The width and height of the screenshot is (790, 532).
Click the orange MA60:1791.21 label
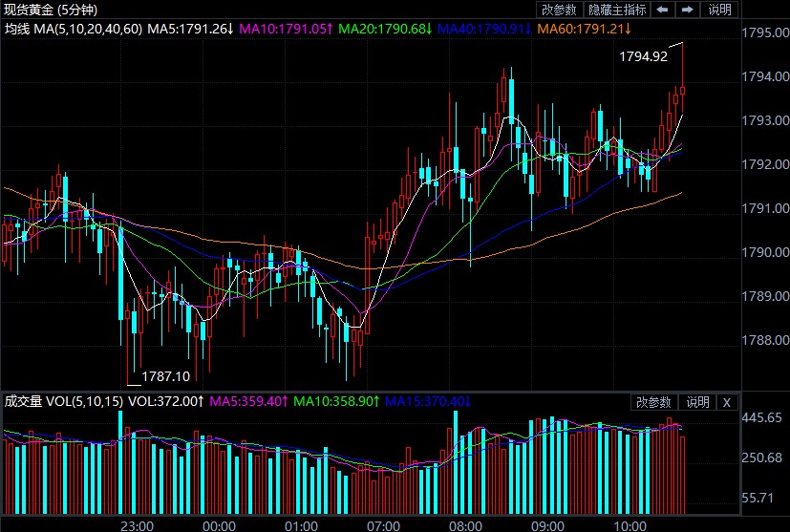[x=584, y=30]
